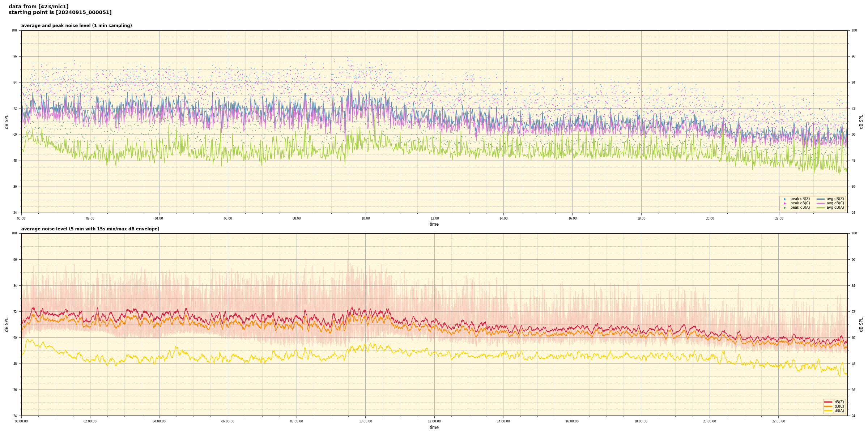The height and width of the screenshot is (434, 868).
Task: Click the 06:00 tick on upper time axis
Action: pyautogui.click(x=228, y=218)
